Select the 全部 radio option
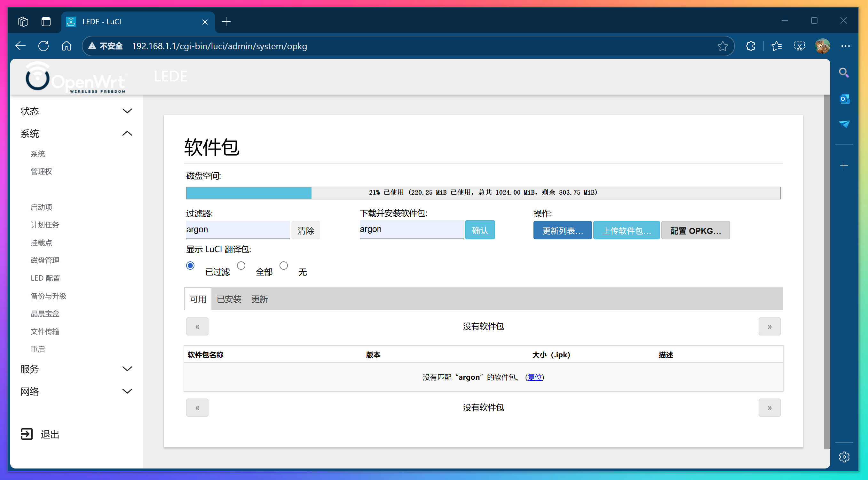Viewport: 868px width, 480px height. point(241,266)
